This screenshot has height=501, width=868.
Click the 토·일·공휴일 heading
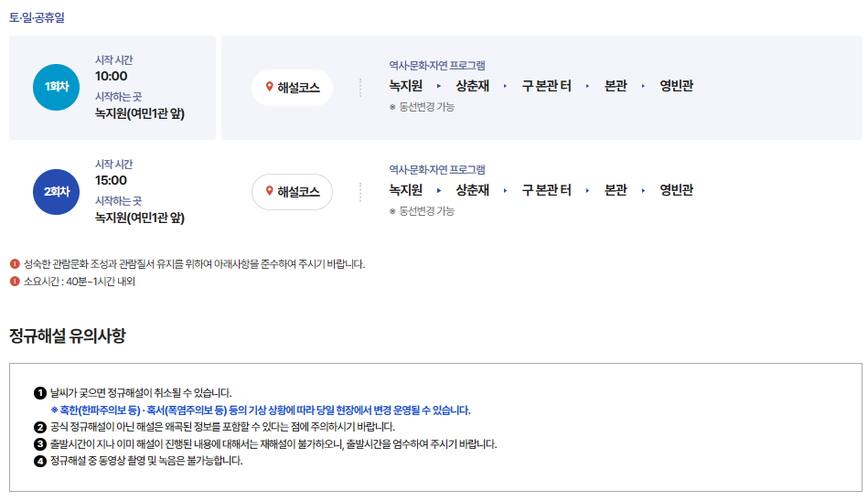37,17
